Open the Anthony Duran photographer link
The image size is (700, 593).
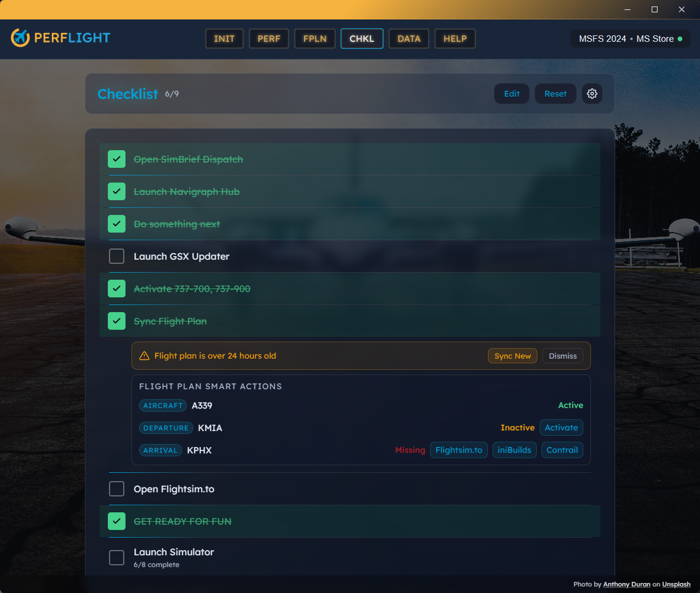pyautogui.click(x=626, y=584)
